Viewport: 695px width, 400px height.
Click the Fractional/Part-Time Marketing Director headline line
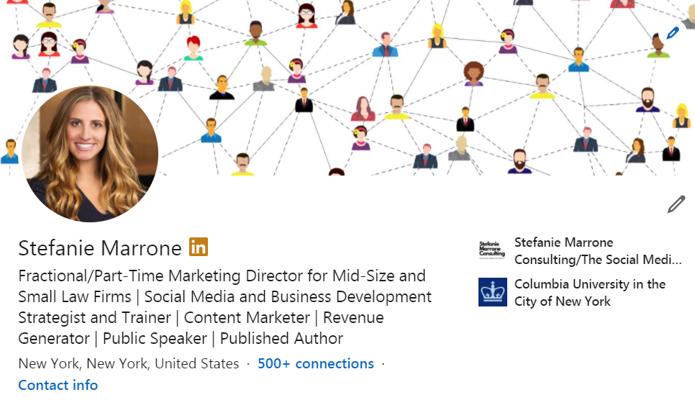tap(222, 276)
